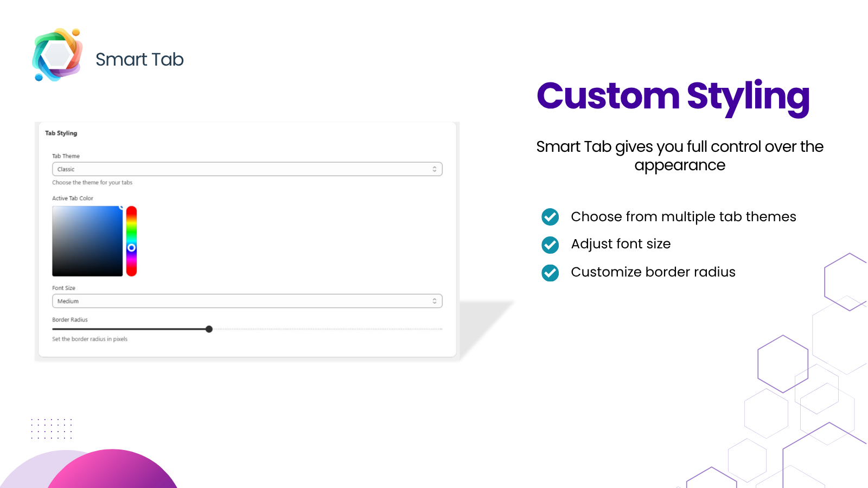
Task: Click checkmark icon beside multiple tab themes
Action: pos(550,217)
